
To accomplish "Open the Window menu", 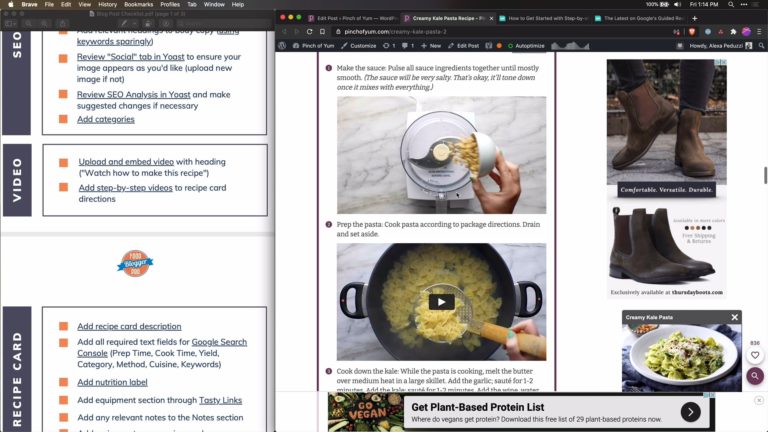I will point(214,4).
